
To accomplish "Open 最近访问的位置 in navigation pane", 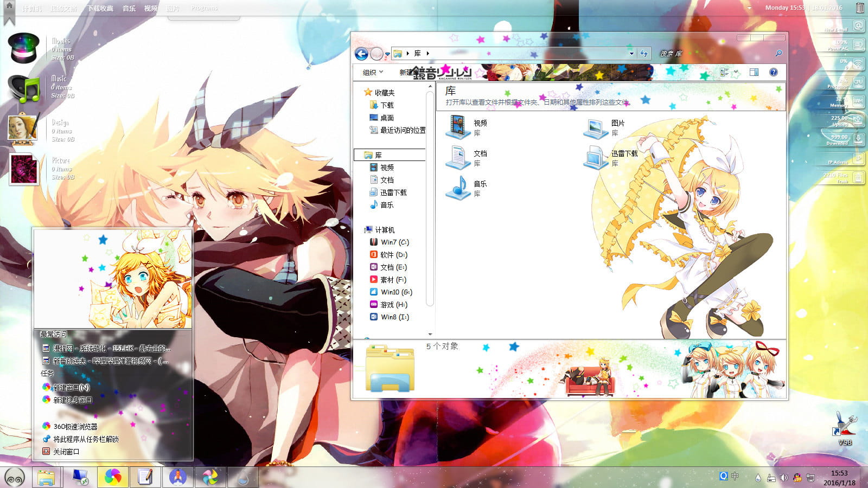I will pos(397,130).
